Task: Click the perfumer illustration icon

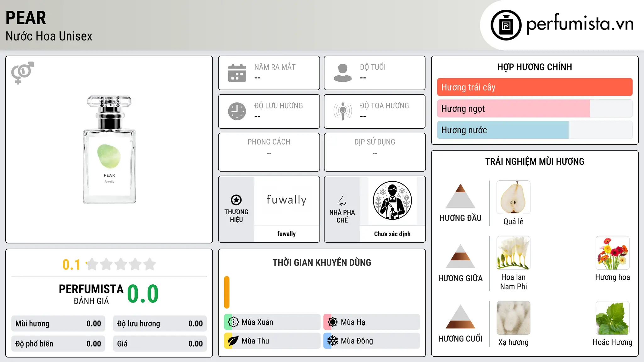Action: point(392,200)
